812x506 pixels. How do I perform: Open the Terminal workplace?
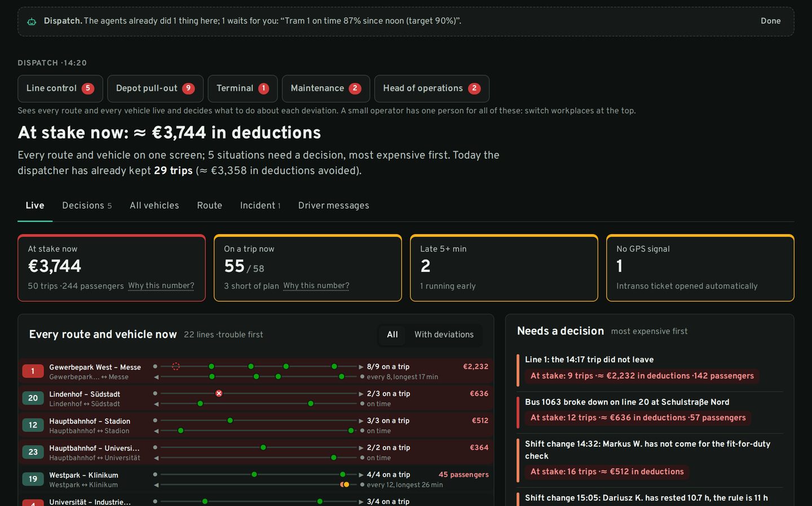pos(242,89)
